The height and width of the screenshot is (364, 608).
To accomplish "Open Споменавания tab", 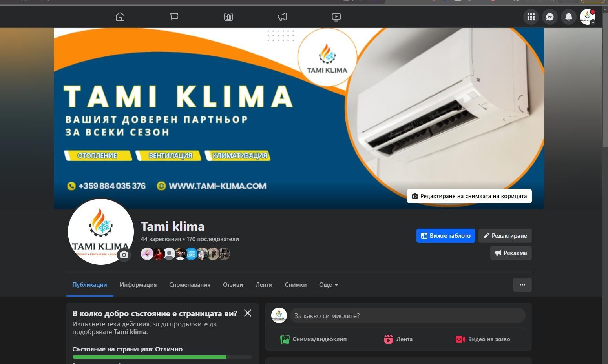I will pyautogui.click(x=190, y=285).
